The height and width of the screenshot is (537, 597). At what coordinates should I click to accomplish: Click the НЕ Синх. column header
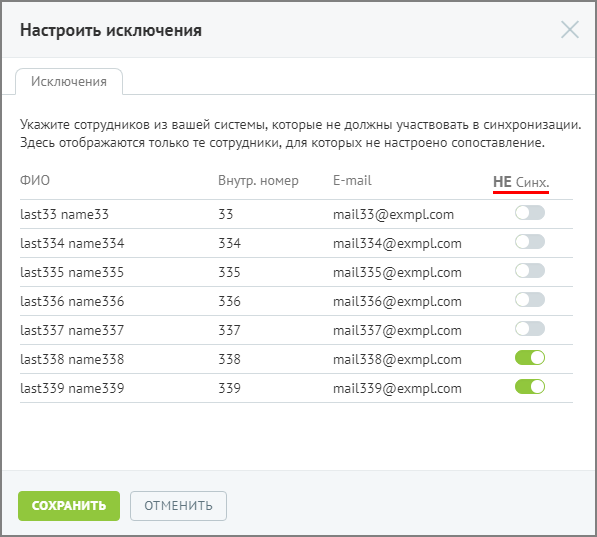point(521,182)
